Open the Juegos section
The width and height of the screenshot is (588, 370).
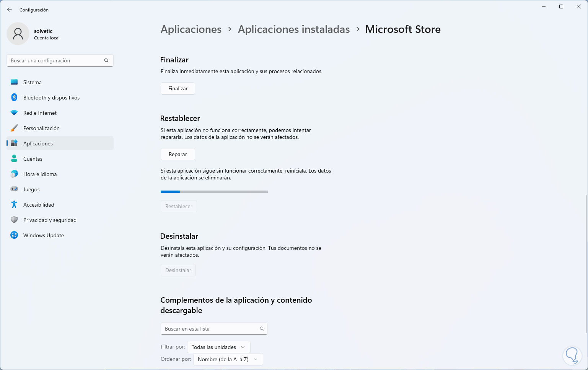31,189
